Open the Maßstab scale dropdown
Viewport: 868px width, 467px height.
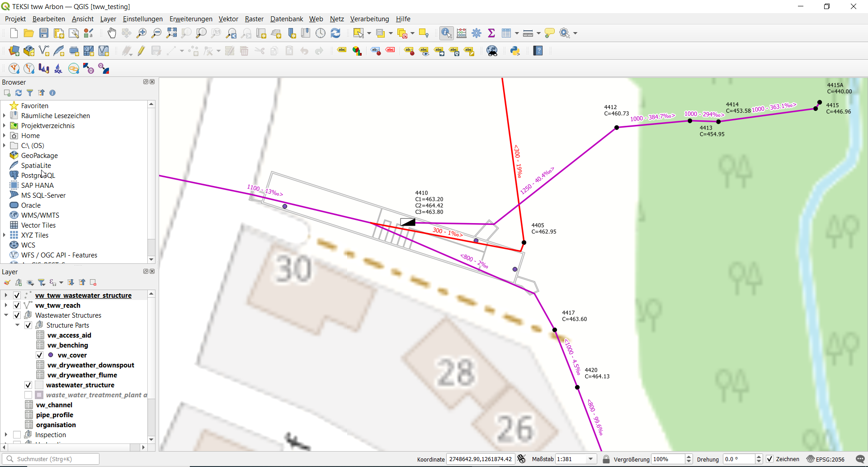coord(590,459)
